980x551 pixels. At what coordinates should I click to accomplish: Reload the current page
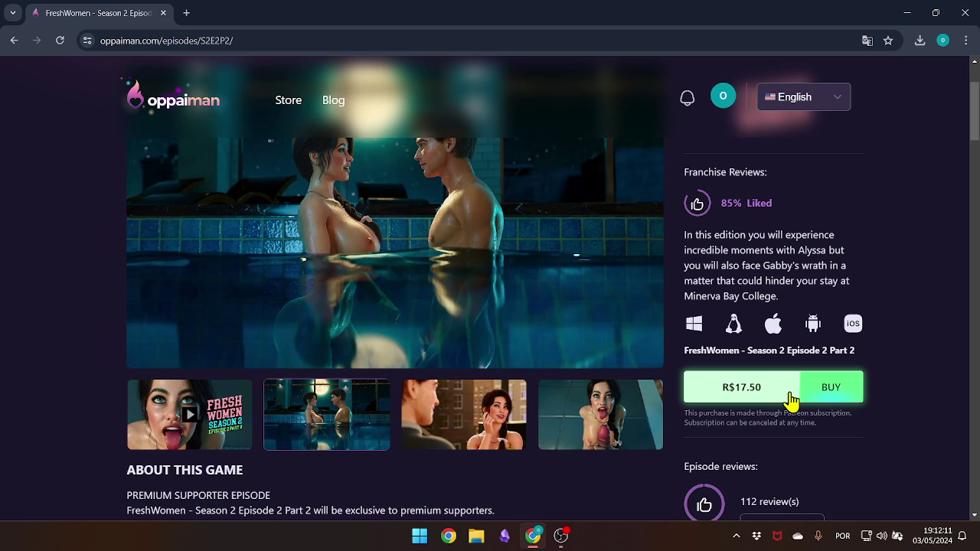(60, 41)
